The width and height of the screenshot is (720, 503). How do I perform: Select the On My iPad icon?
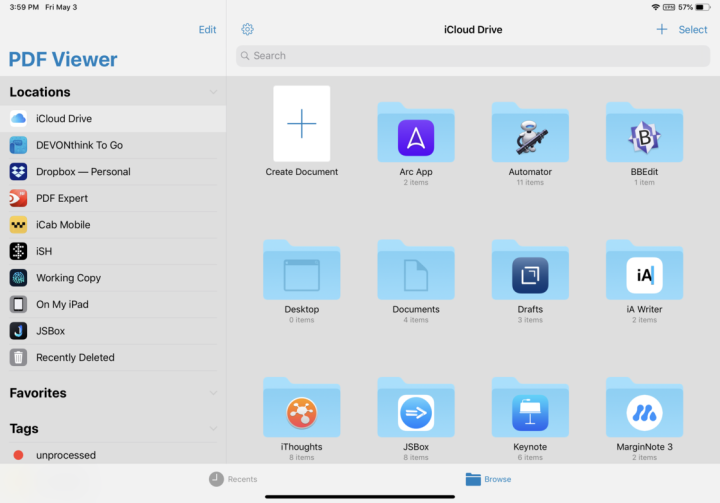click(x=18, y=305)
